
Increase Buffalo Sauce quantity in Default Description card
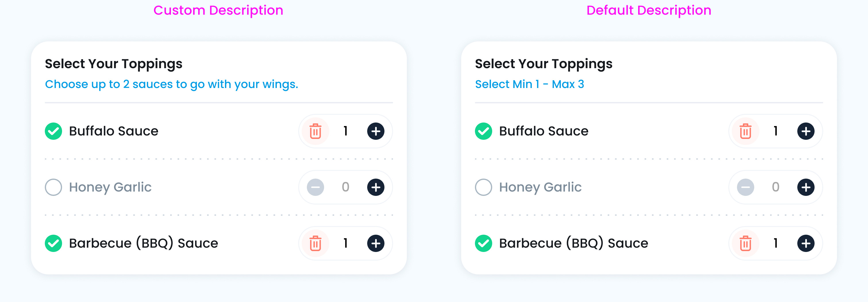tap(806, 131)
